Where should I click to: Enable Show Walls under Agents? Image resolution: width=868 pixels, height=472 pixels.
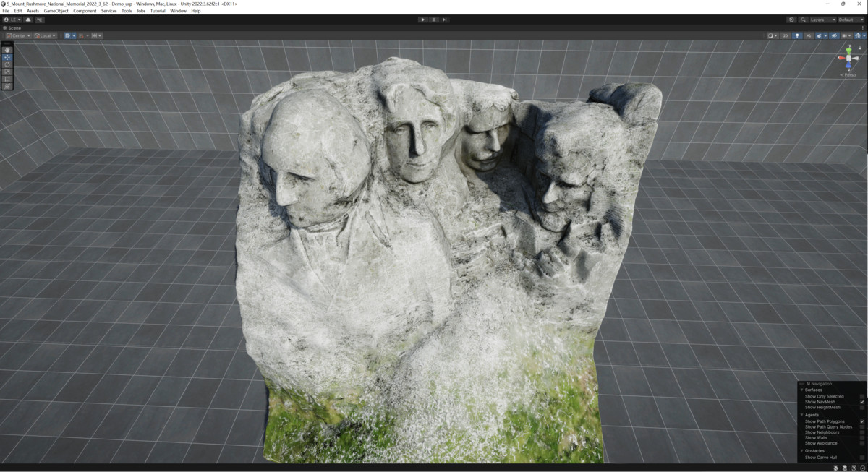point(862,439)
